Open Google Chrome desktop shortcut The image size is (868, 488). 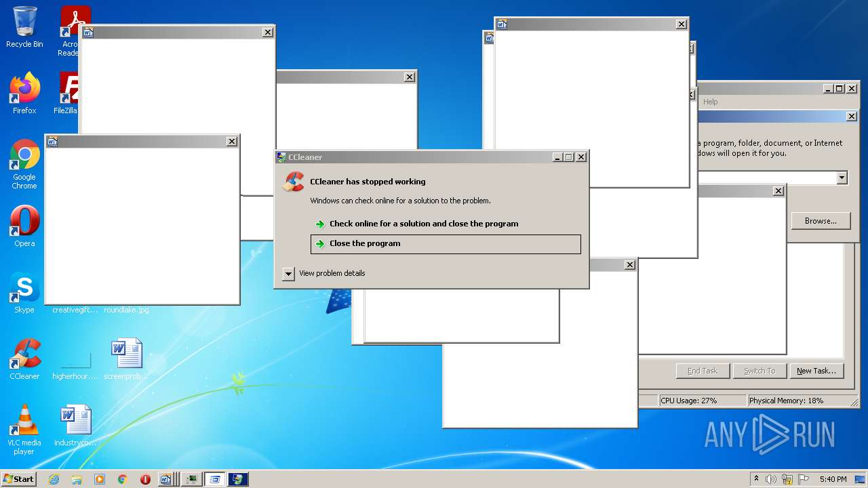click(x=24, y=164)
